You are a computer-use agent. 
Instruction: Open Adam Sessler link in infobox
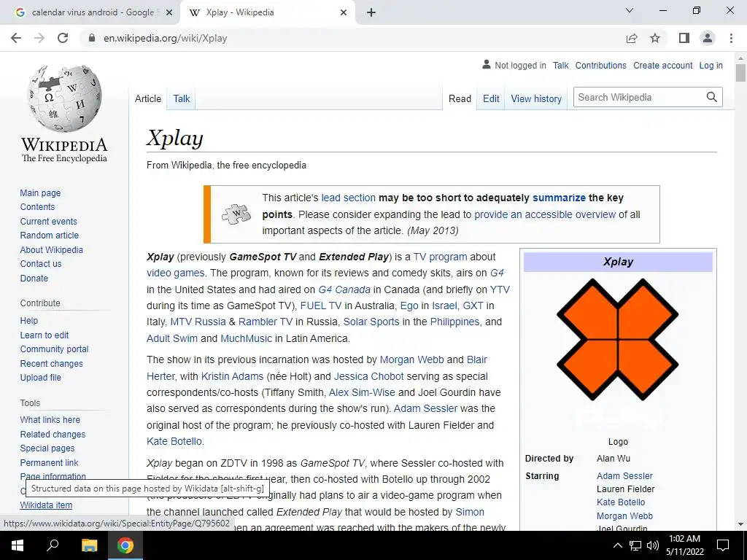click(x=624, y=475)
